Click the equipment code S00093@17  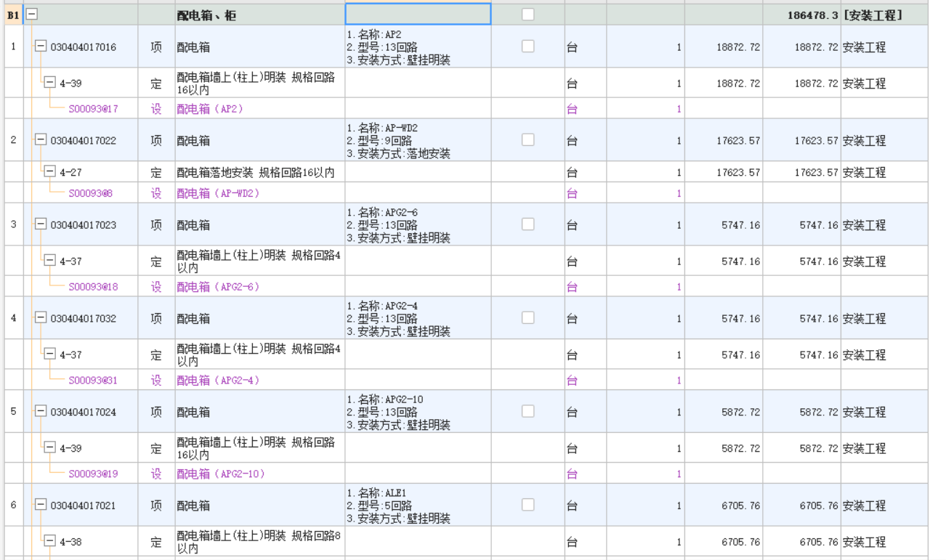93,109
